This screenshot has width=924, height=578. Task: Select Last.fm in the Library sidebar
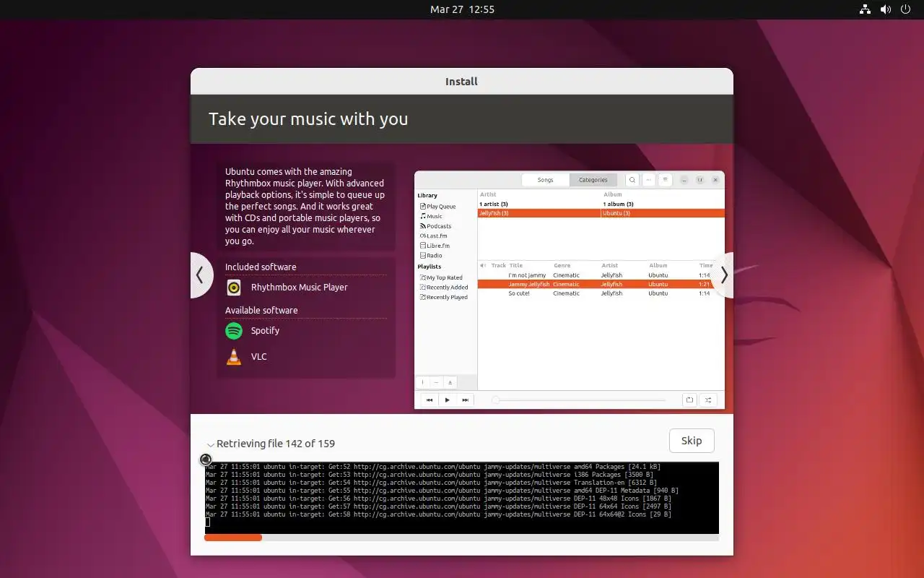coord(433,236)
